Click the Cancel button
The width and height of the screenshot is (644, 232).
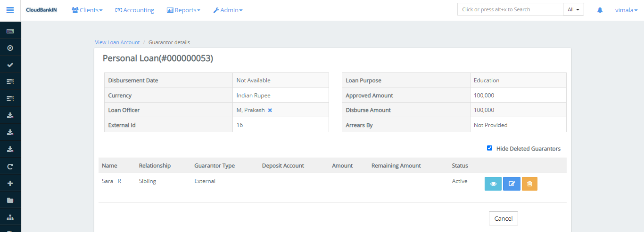coord(503,218)
